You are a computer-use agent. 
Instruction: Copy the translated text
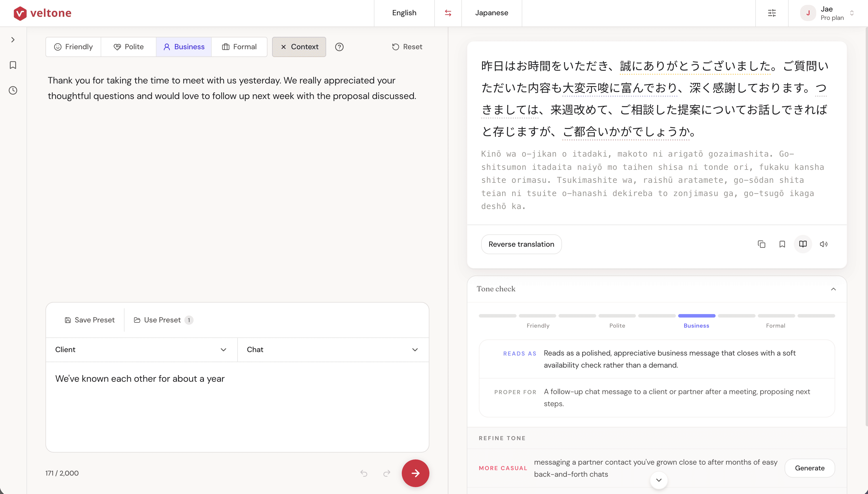pos(761,244)
